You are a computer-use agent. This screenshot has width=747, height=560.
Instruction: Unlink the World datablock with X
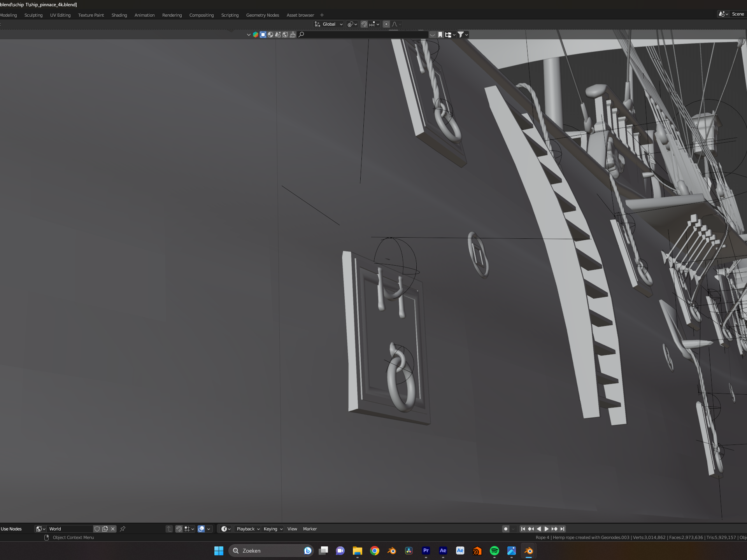[x=113, y=529]
